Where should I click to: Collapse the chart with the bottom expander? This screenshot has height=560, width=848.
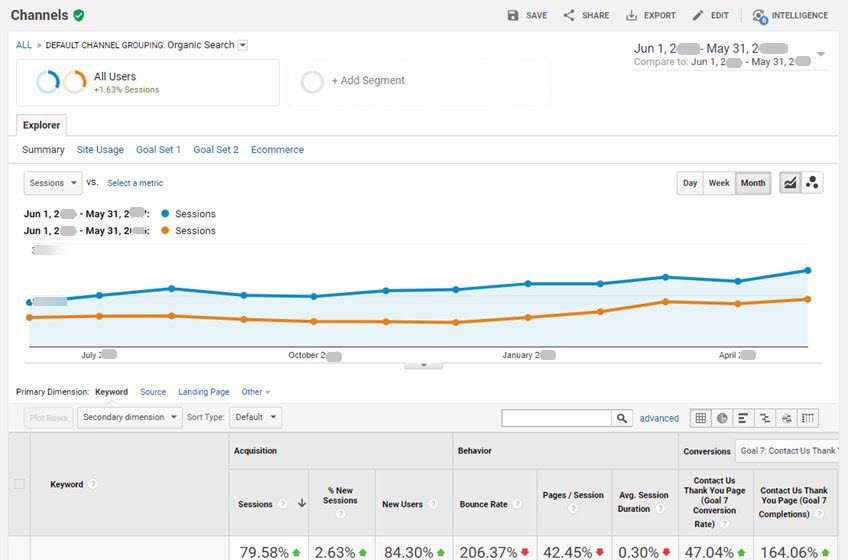[423, 365]
